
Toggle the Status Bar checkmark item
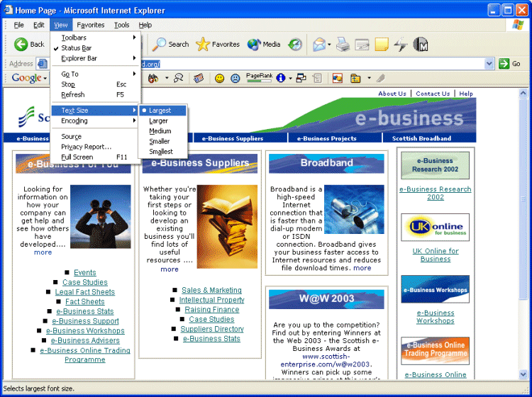pyautogui.click(x=95, y=47)
